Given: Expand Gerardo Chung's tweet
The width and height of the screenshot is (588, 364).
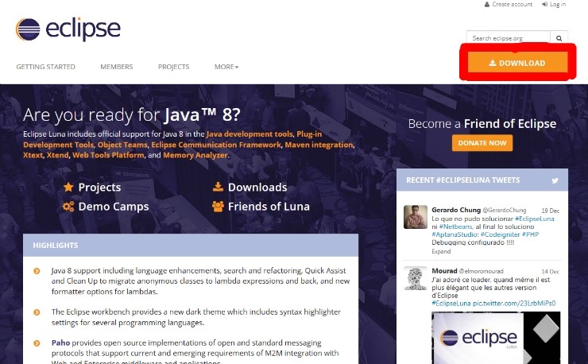Looking at the screenshot, I should 441,251.
